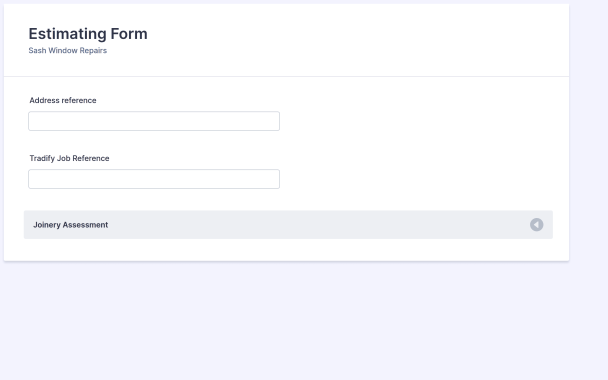Expand the Joinery Assessment arrow icon
608x380 pixels.
[x=536, y=225]
